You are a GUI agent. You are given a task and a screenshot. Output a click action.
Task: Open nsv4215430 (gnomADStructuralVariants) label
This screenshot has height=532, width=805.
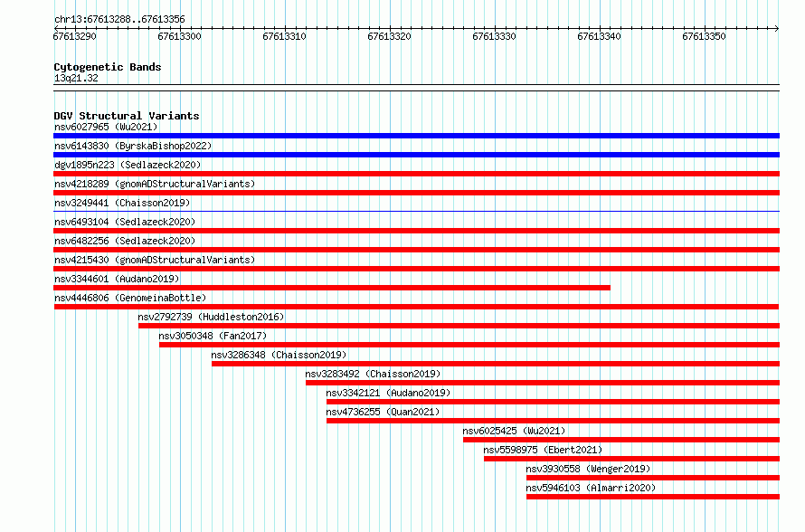coord(155,260)
